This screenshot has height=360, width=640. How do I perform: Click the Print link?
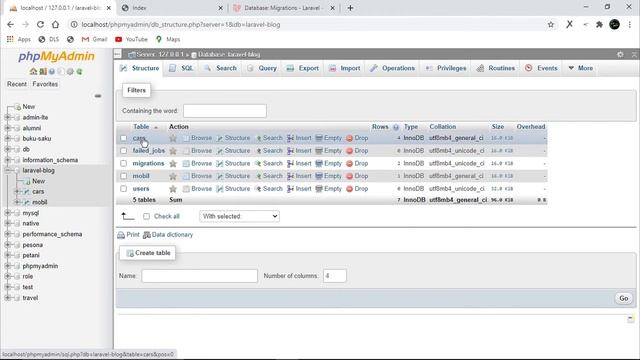(129, 235)
